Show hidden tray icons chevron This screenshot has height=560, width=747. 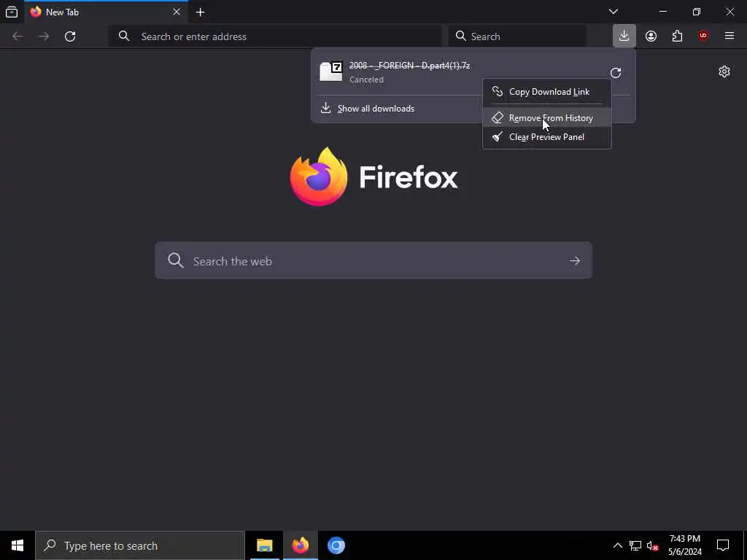click(617, 545)
